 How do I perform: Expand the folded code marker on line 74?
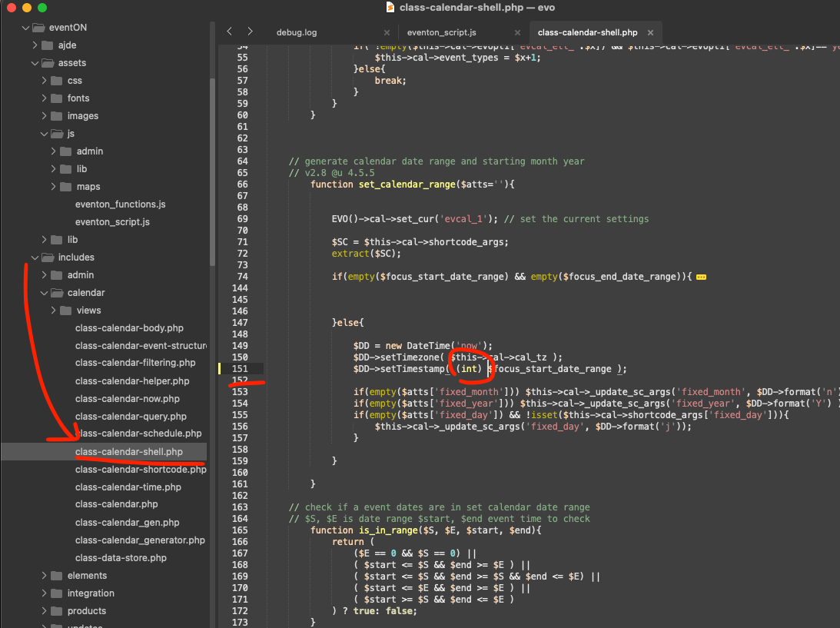tap(701, 277)
